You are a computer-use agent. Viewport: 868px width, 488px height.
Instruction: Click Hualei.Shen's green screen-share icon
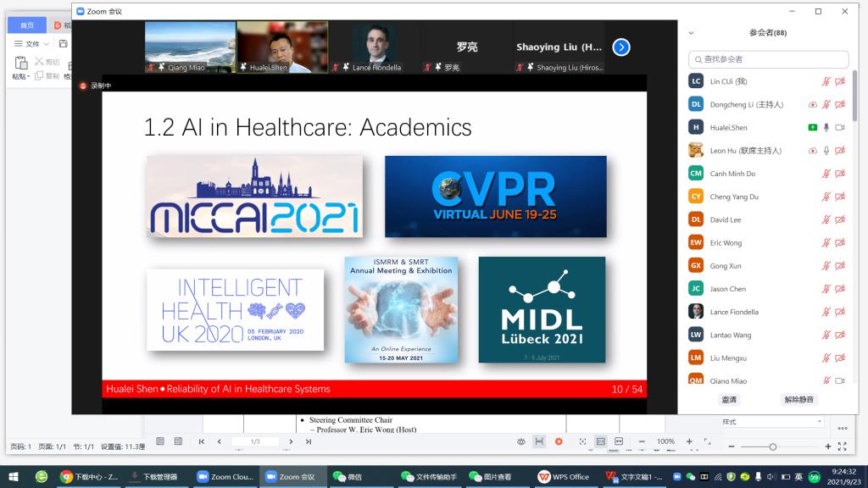[x=812, y=128]
